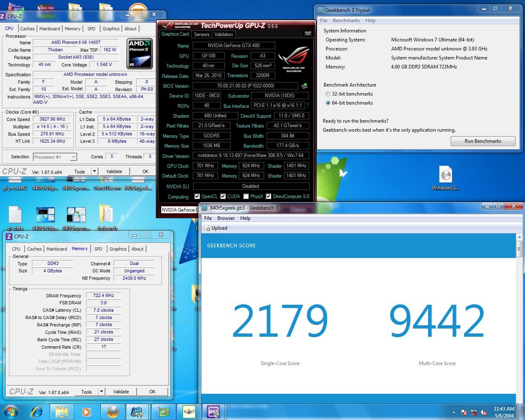Click Core Speed value 3927.90 MHz

(52, 119)
